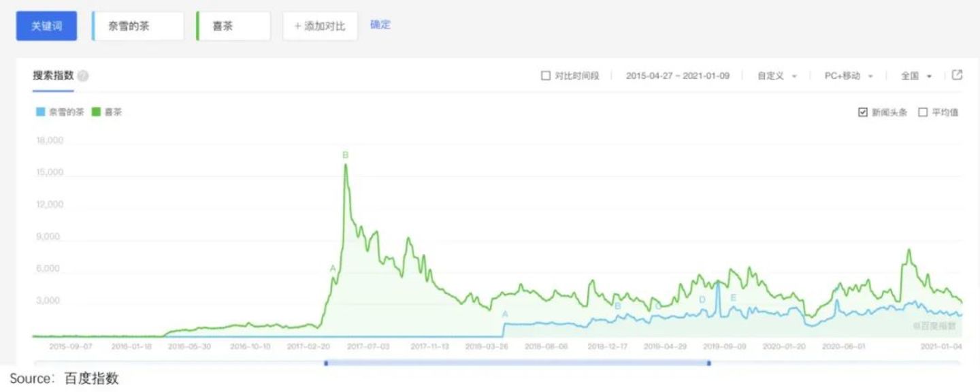Click the 奈雪的茶 keyword input field

[x=139, y=26]
